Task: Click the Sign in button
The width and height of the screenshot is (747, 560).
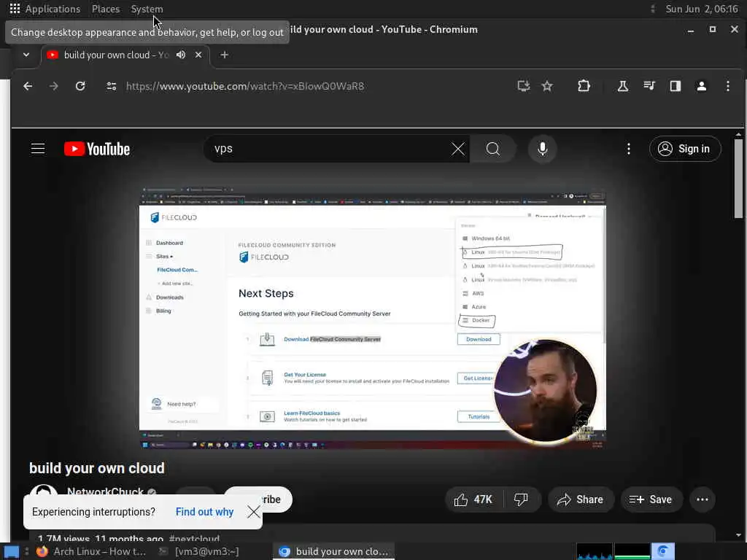Action: pyautogui.click(x=684, y=149)
